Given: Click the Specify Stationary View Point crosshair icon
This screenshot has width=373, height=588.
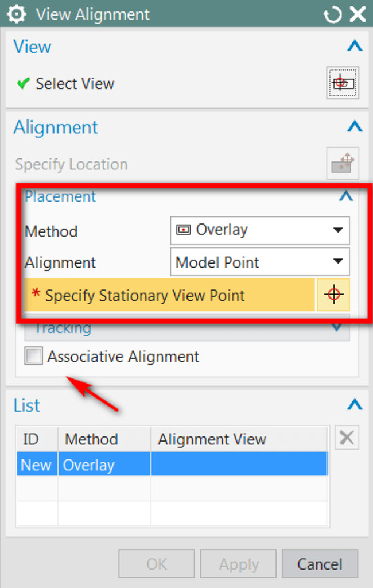Looking at the screenshot, I should tap(333, 295).
